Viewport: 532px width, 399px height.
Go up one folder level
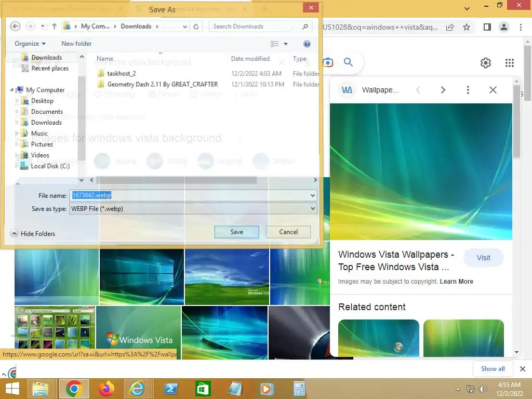[x=54, y=26]
